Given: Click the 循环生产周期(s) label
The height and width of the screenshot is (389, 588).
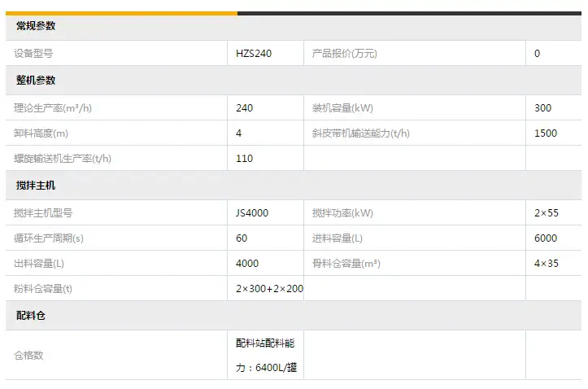Looking at the screenshot, I should (x=50, y=238).
